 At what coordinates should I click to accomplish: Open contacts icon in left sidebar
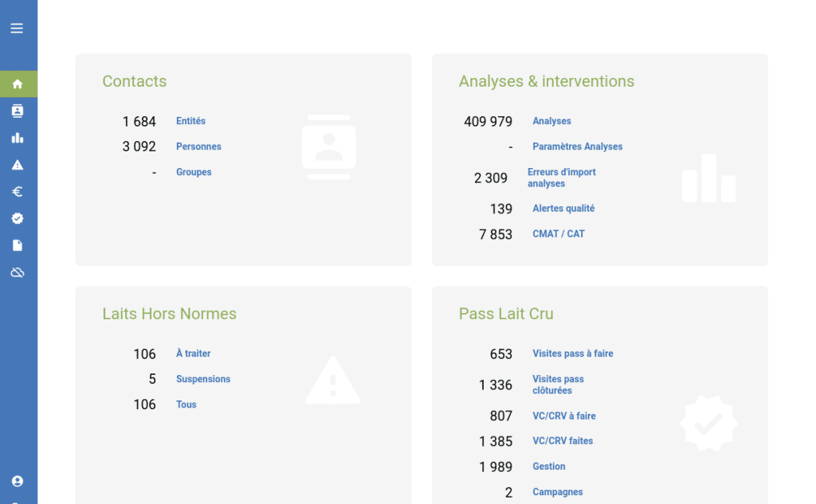[18, 111]
